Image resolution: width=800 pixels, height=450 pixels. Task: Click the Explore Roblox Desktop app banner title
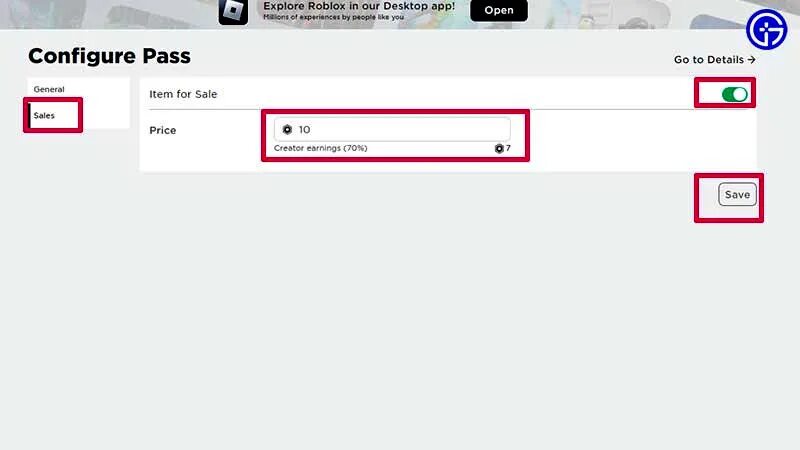359,6
